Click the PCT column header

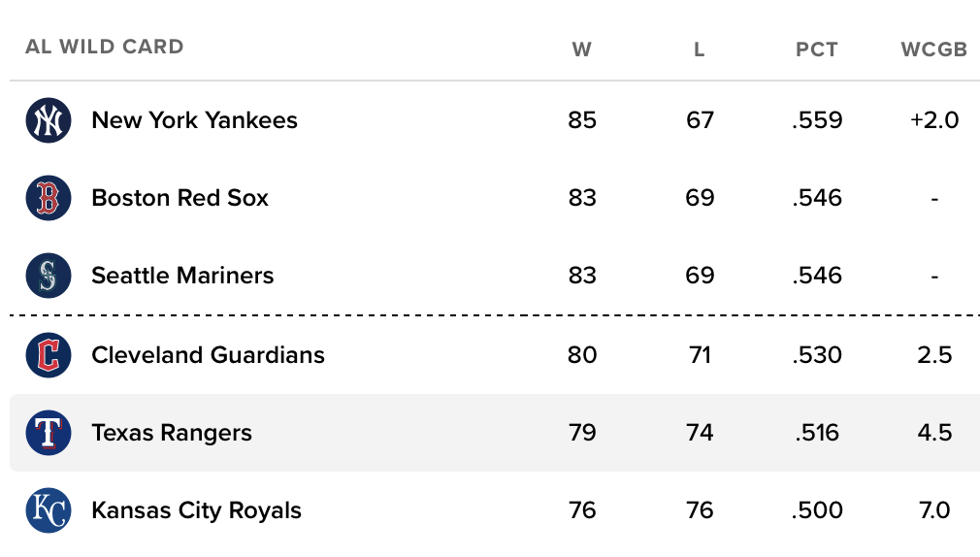[817, 49]
